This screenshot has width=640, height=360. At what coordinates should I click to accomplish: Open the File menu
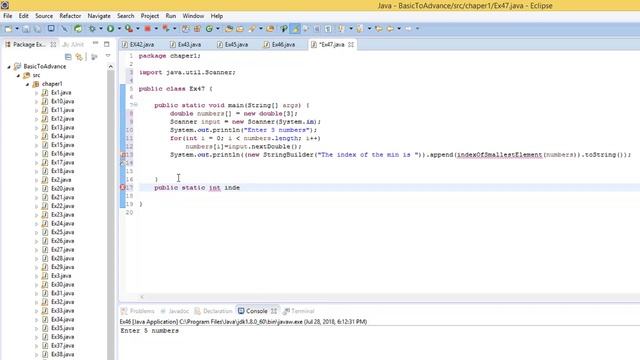(x=8, y=16)
